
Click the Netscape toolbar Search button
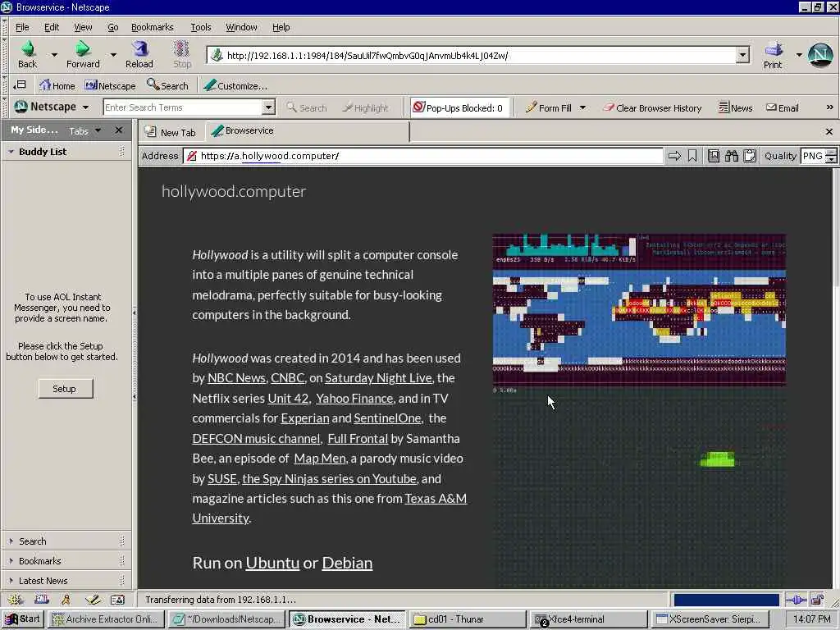coord(307,107)
